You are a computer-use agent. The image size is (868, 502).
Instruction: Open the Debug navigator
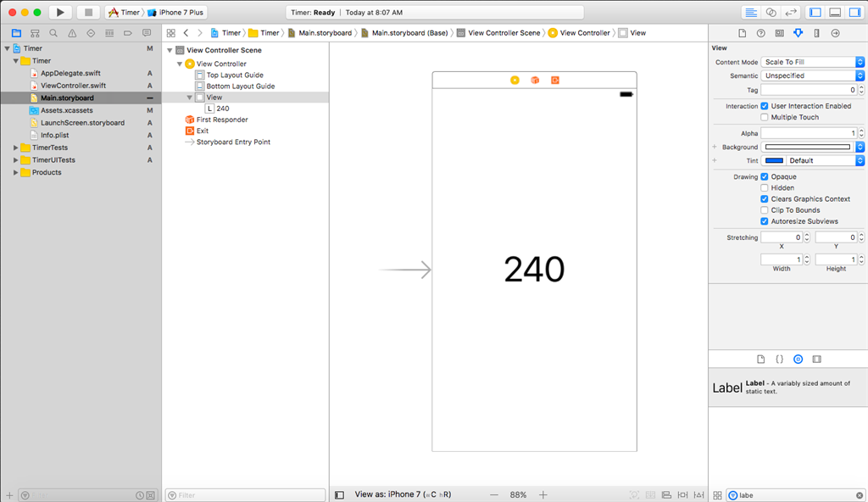109,33
